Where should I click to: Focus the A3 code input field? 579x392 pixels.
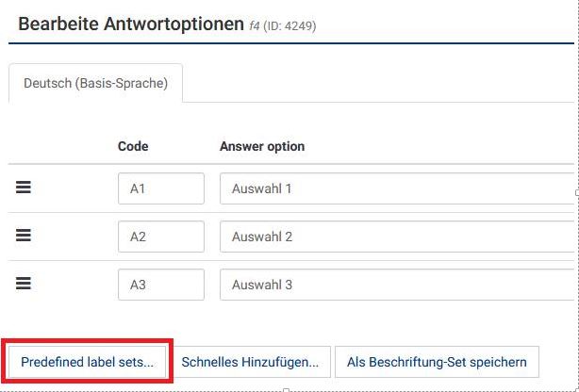click(160, 284)
